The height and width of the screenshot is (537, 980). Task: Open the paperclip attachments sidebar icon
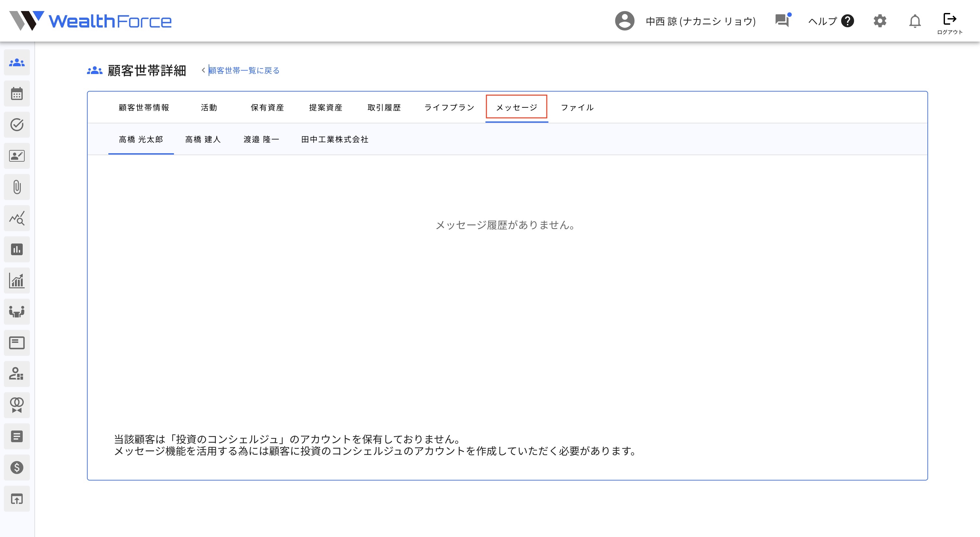pyautogui.click(x=17, y=187)
